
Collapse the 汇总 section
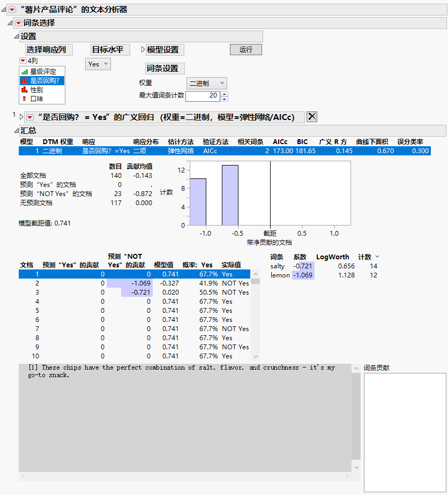coord(17,130)
